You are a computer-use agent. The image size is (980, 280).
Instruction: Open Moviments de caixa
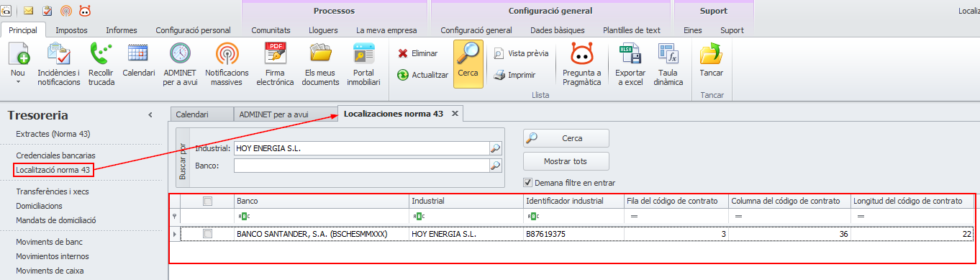pyautogui.click(x=50, y=271)
